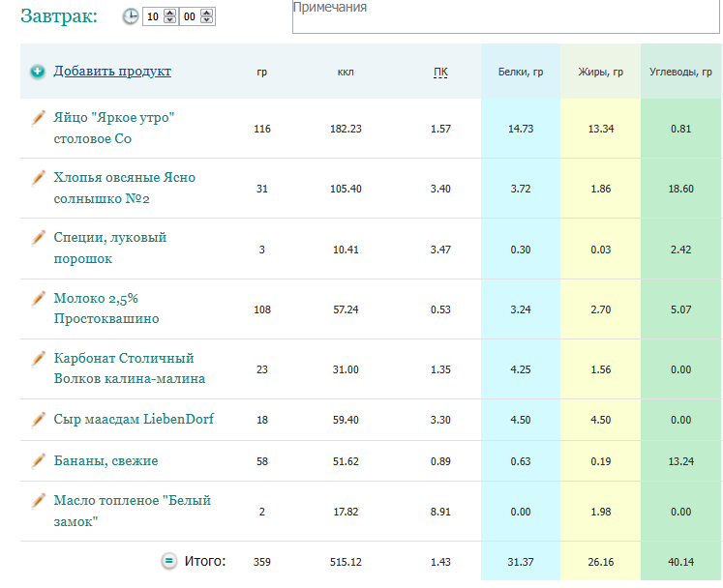Select total weight value 359
The image size is (723, 588).
coord(262,562)
